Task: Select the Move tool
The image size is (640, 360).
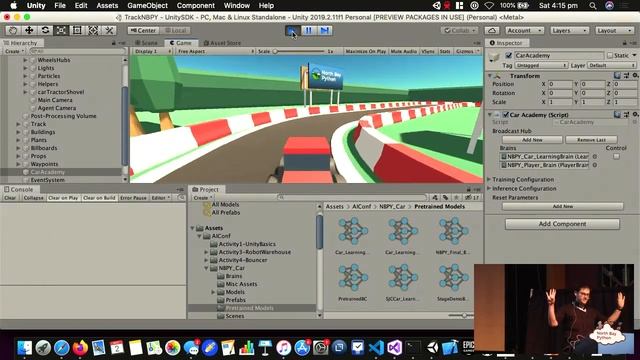Action: pos(29,31)
